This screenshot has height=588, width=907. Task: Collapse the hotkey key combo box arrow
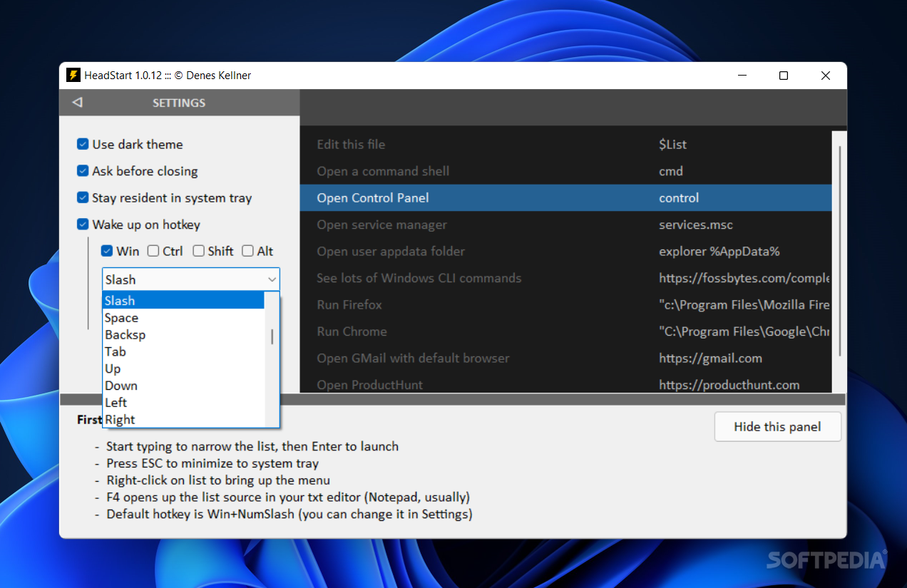(x=271, y=279)
